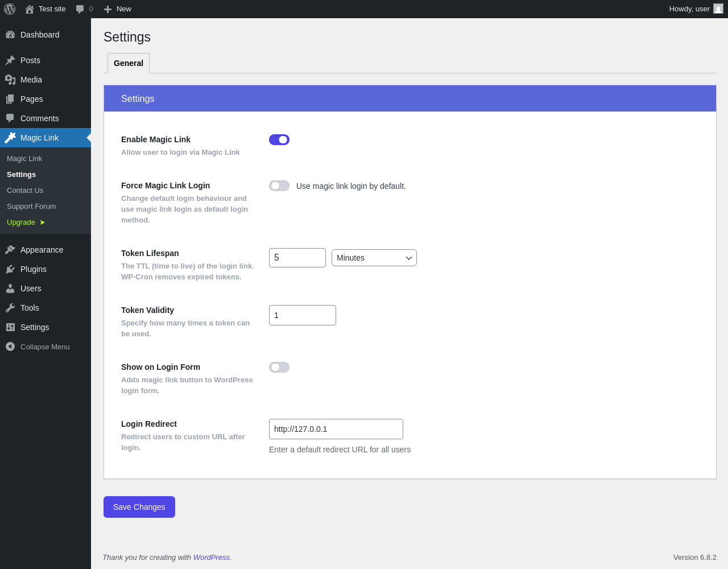Screen dimensions: 728x569
Task: Click the Appearance paintbrush icon
Action: pyautogui.click(x=10, y=250)
